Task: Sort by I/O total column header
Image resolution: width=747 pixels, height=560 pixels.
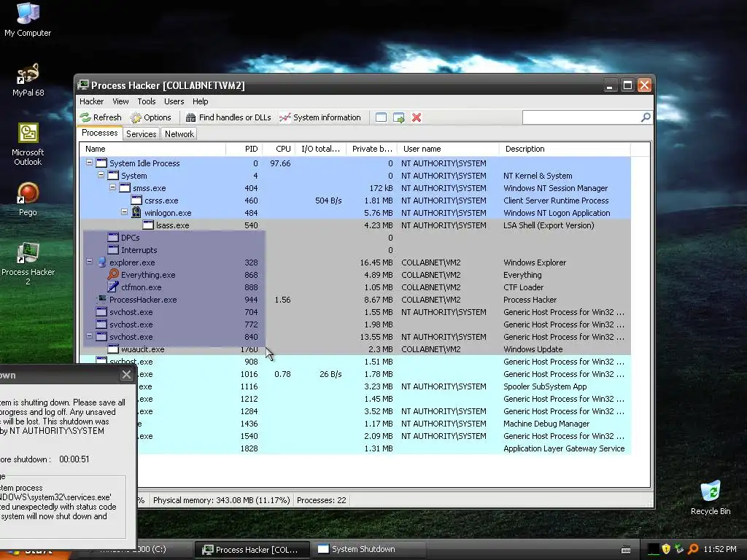Action: click(321, 149)
